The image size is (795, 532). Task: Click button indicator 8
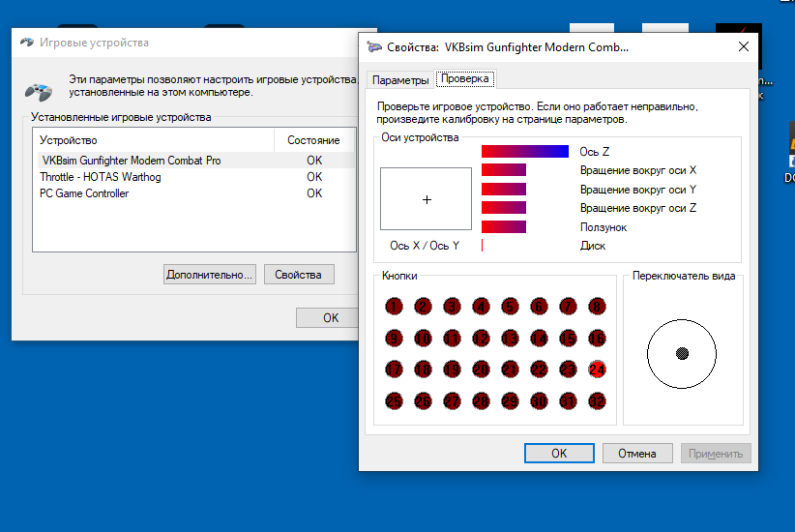pyautogui.click(x=598, y=307)
